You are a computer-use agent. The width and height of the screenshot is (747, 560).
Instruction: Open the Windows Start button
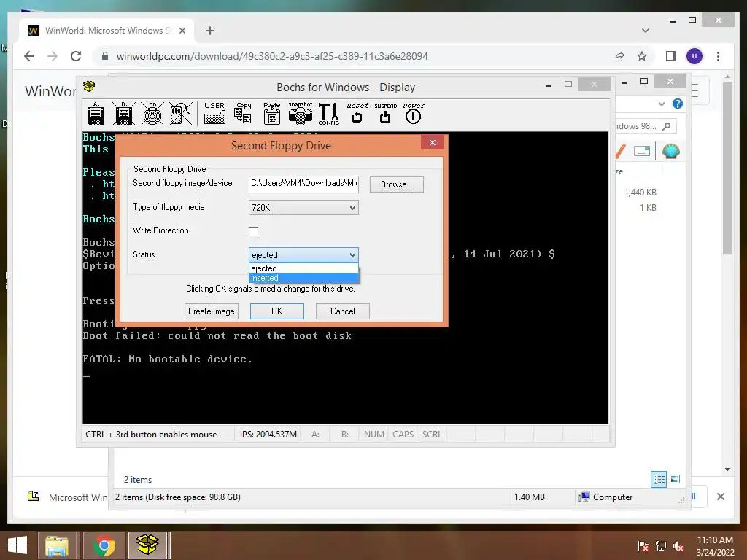[x=18, y=545]
